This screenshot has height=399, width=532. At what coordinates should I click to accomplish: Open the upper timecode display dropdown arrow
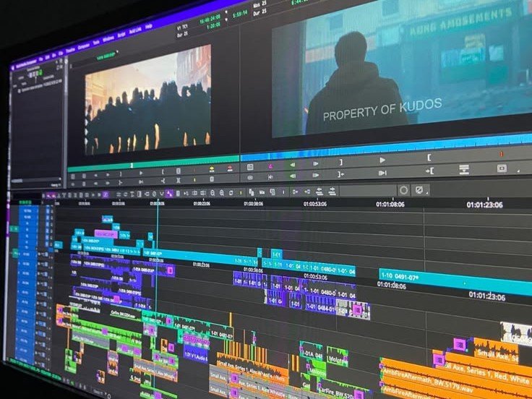coord(226,12)
